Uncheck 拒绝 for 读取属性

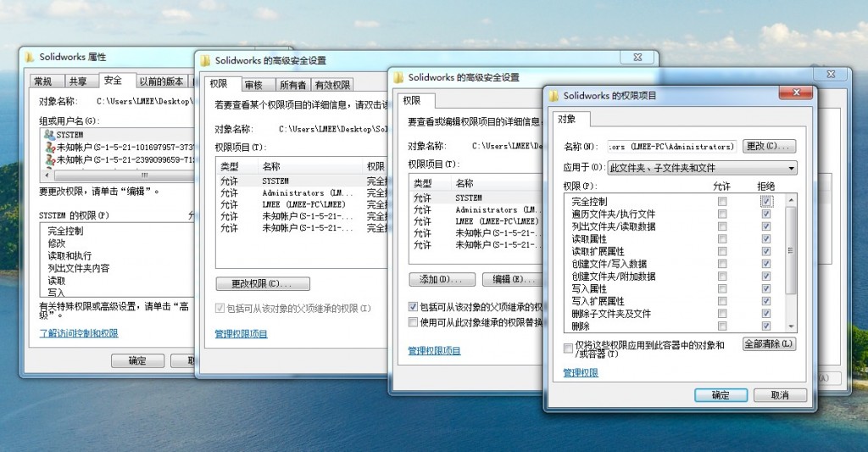[766, 239]
